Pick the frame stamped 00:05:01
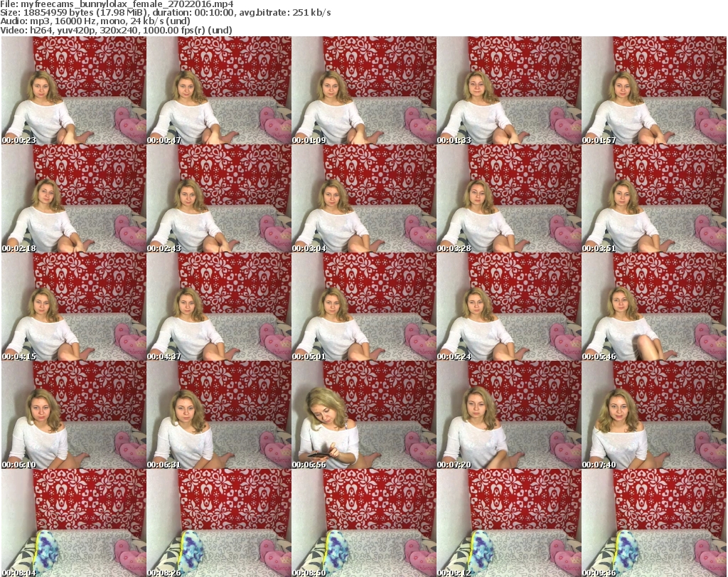Screen dimensions: 728x577 pos(364,307)
